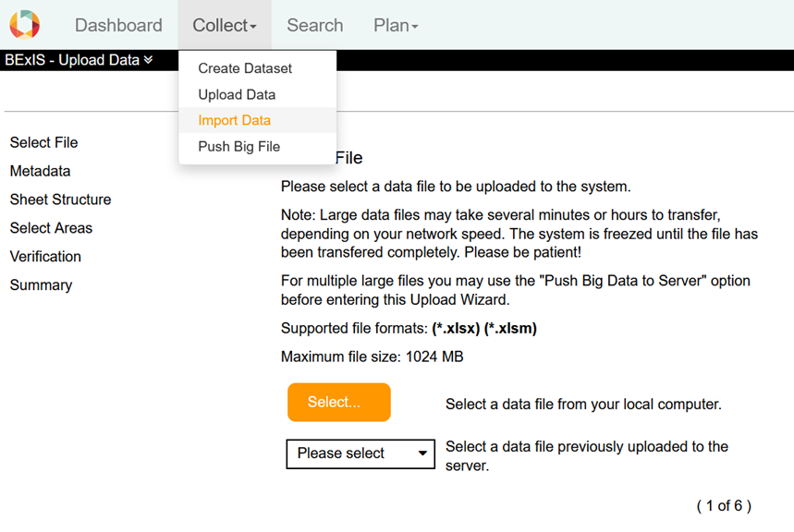The image size is (794, 532).
Task: Click the double chevron beside Upload Data
Action: click(148, 61)
